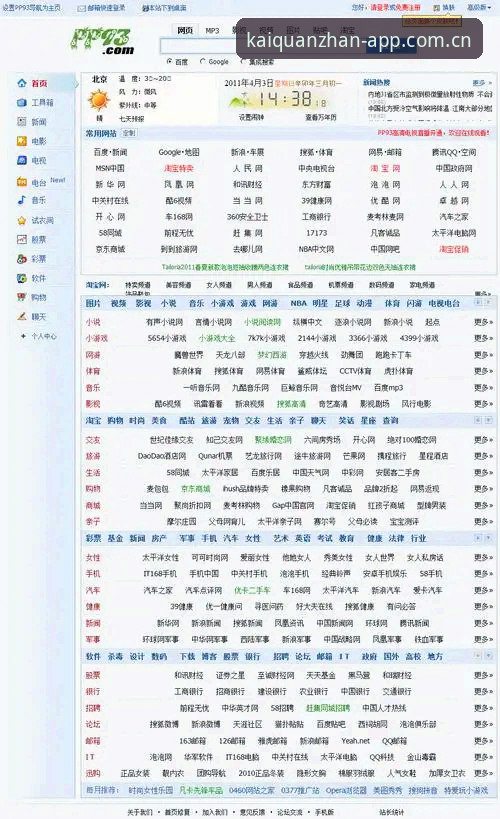
Task: Open the 163邮箱 link
Action: [193, 741]
